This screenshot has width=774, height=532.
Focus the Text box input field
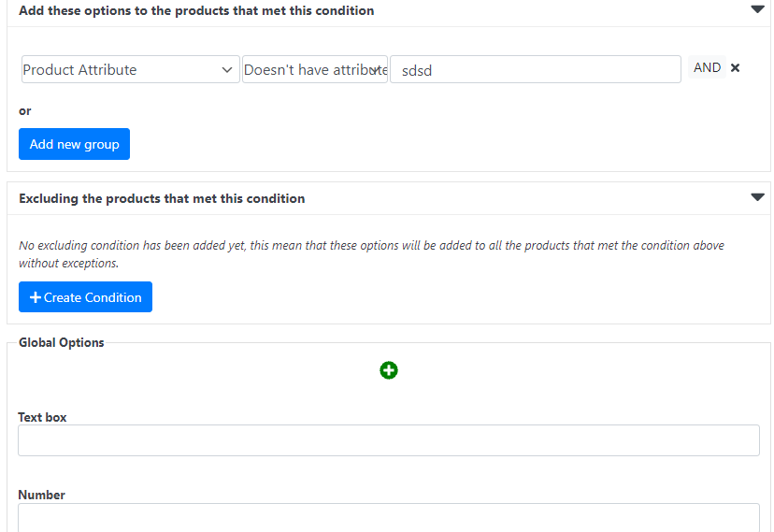388,440
